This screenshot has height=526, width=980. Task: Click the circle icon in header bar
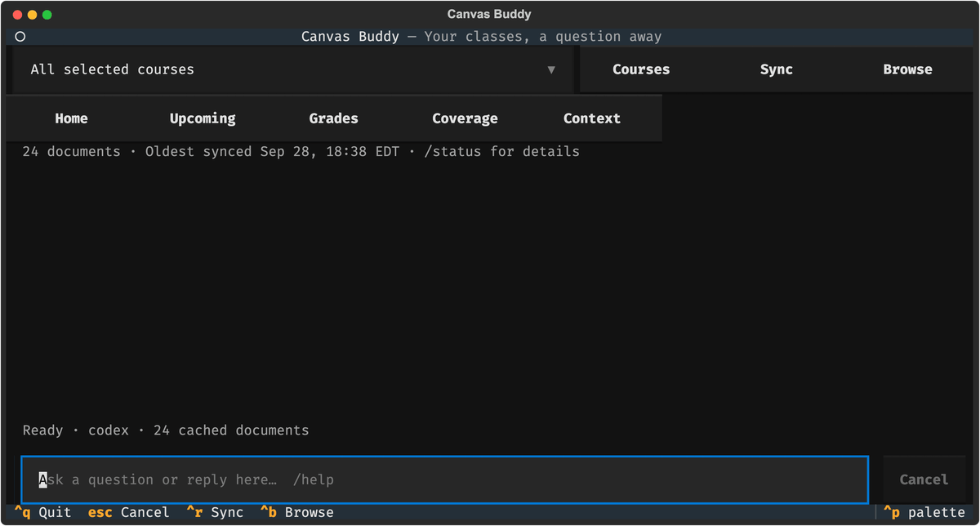click(x=20, y=37)
